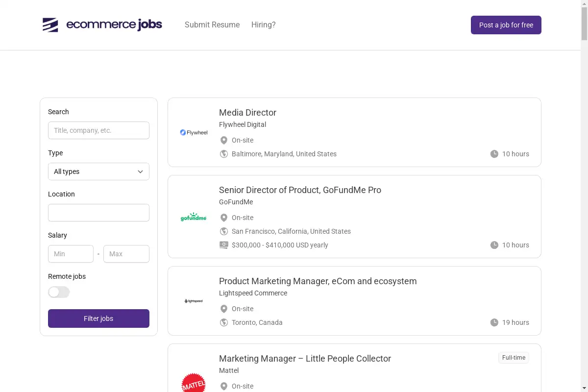The height and width of the screenshot is (392, 588).
Task: Click the Full-time tag on Mattel job
Action: click(514, 358)
